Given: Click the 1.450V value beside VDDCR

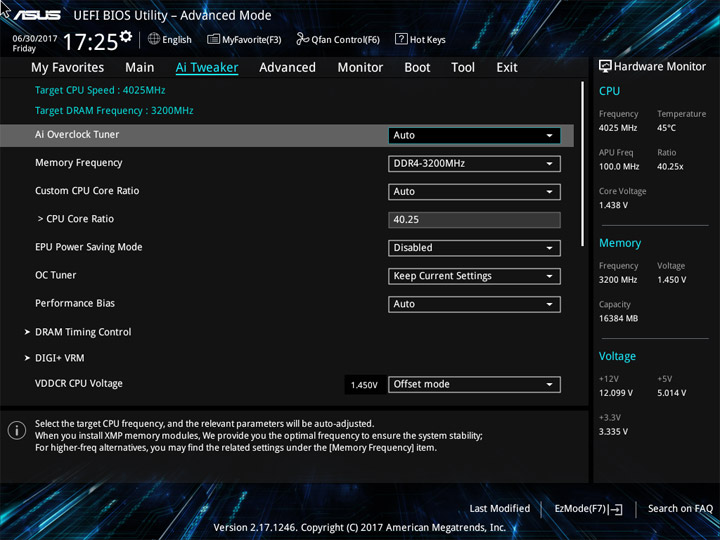Looking at the screenshot, I should [x=364, y=385].
